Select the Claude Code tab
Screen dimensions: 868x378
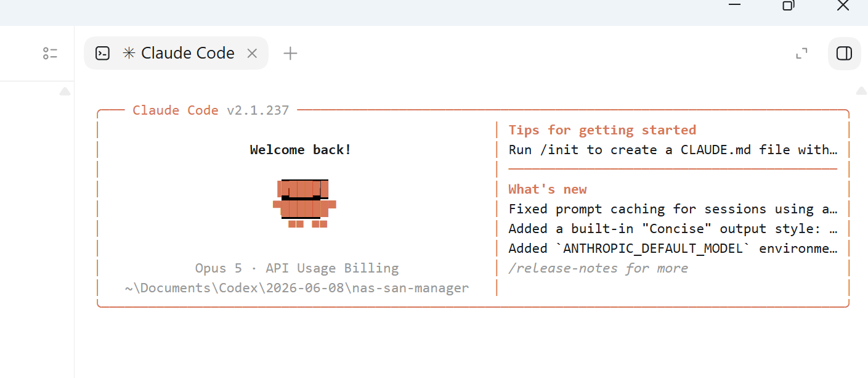tap(176, 53)
